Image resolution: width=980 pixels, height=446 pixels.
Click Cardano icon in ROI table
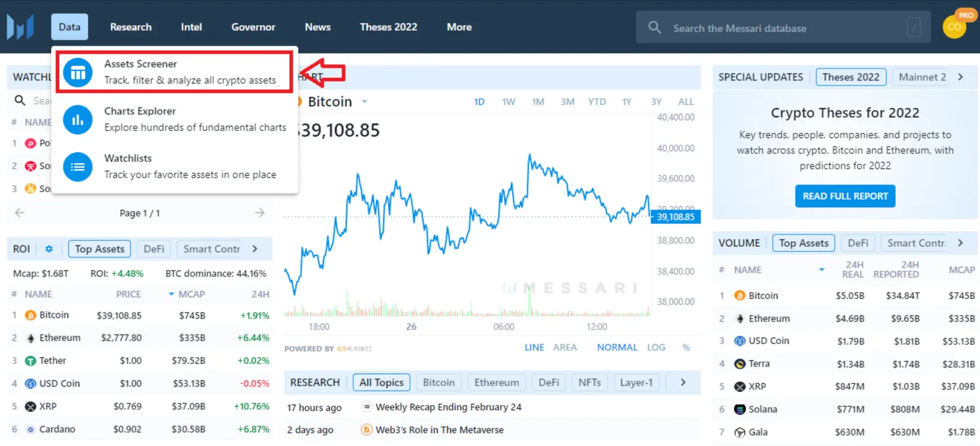(x=31, y=429)
